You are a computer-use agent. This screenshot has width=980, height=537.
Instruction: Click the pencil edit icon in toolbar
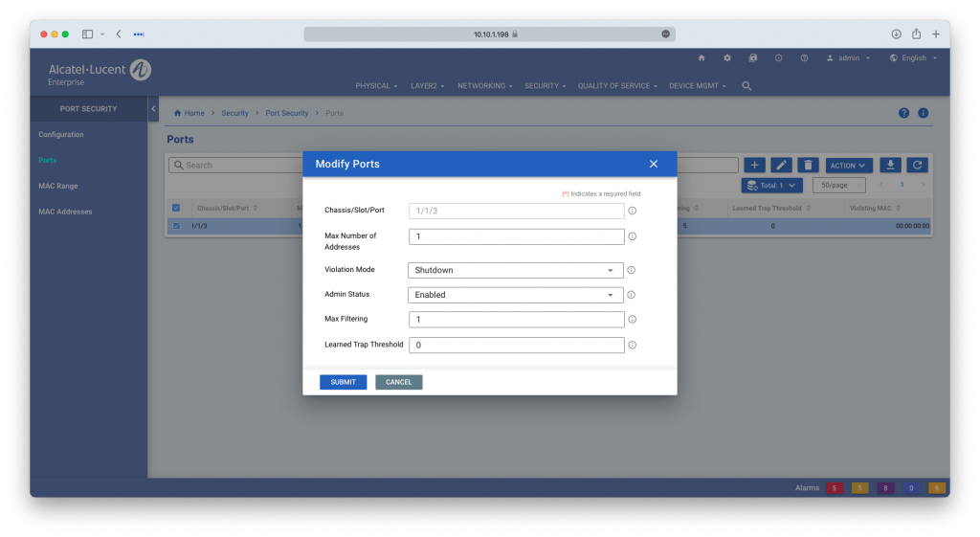click(781, 166)
